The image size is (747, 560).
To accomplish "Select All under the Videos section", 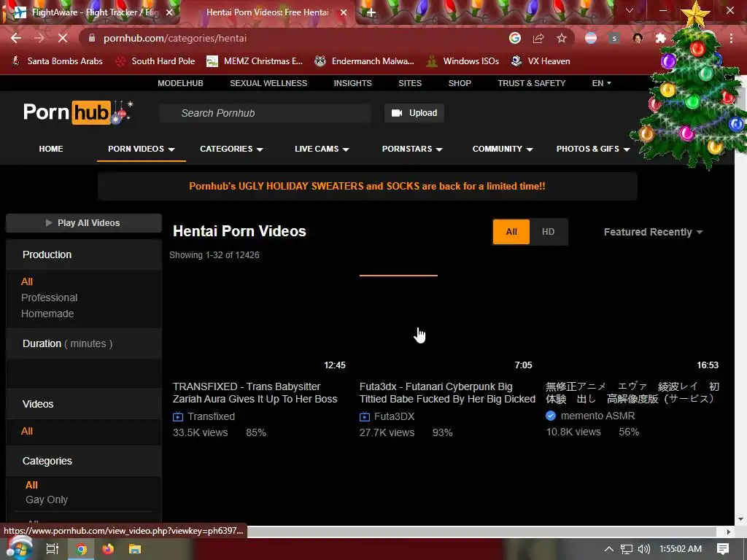I will [27, 431].
